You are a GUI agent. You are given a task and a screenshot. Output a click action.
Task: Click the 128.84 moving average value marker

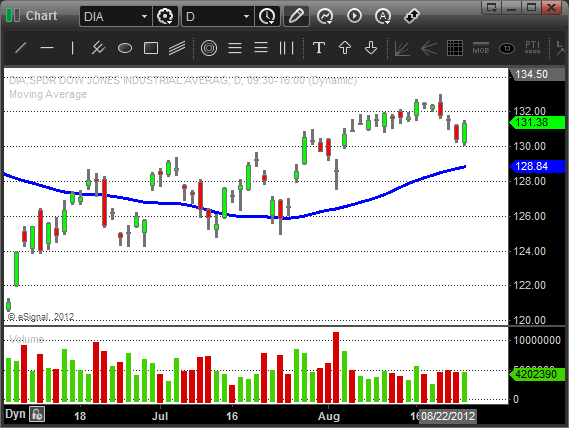click(537, 166)
